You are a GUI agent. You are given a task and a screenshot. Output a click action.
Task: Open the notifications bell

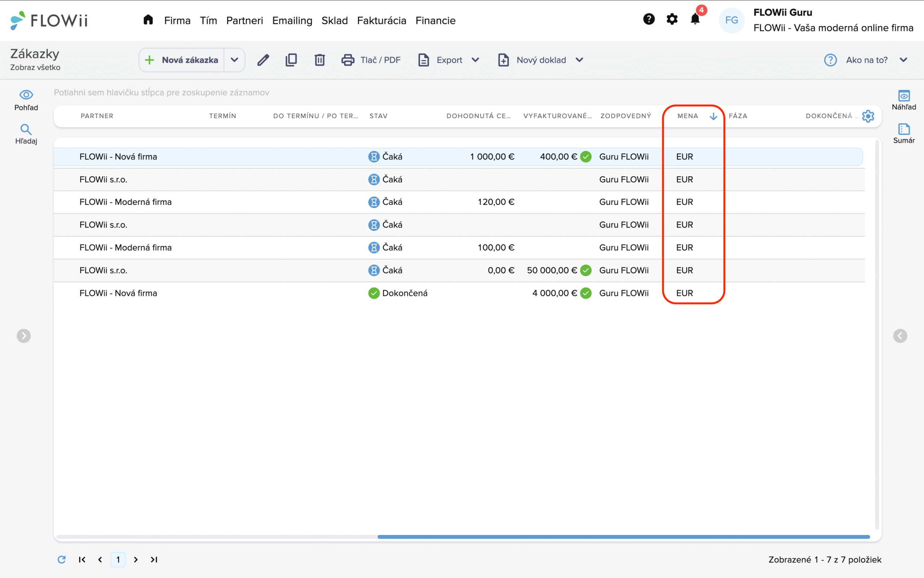(x=695, y=19)
